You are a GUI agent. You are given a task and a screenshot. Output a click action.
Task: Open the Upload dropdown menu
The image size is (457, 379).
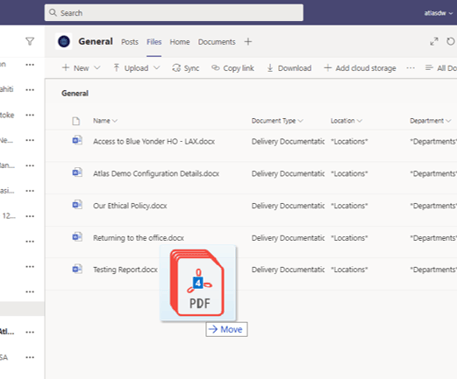pyautogui.click(x=136, y=68)
